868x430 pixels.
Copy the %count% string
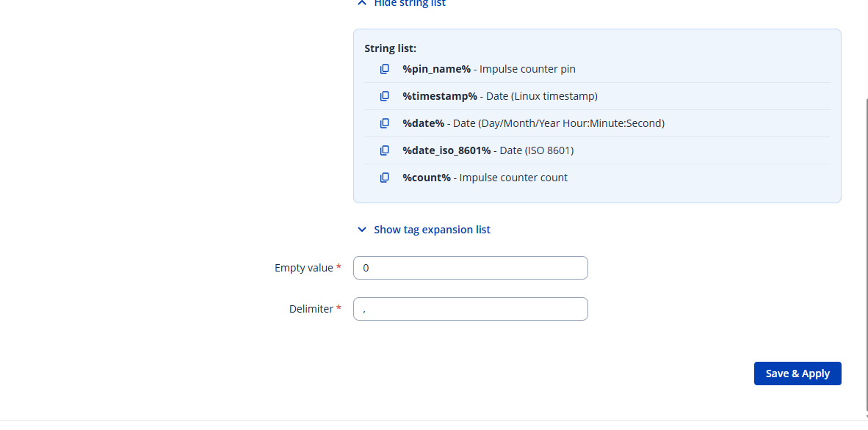[x=384, y=178]
